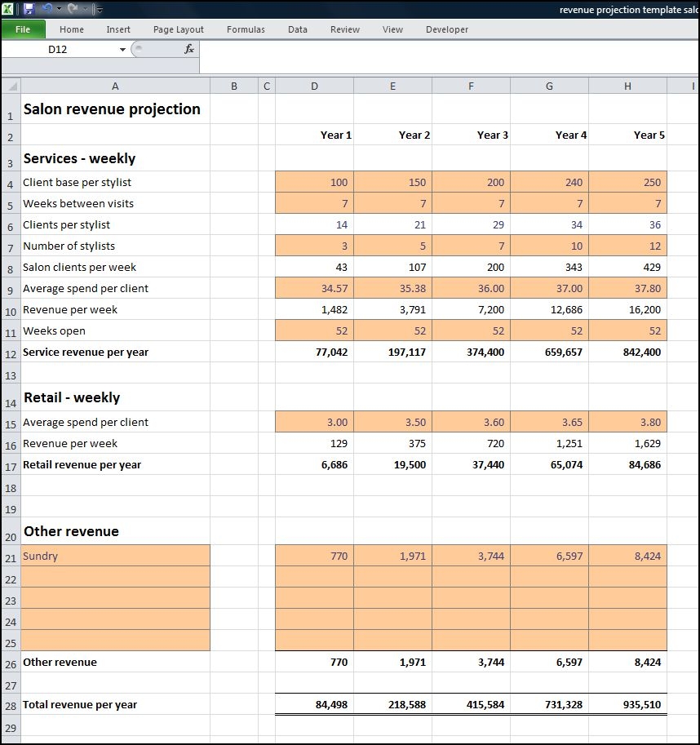Open the File tab

23,29
